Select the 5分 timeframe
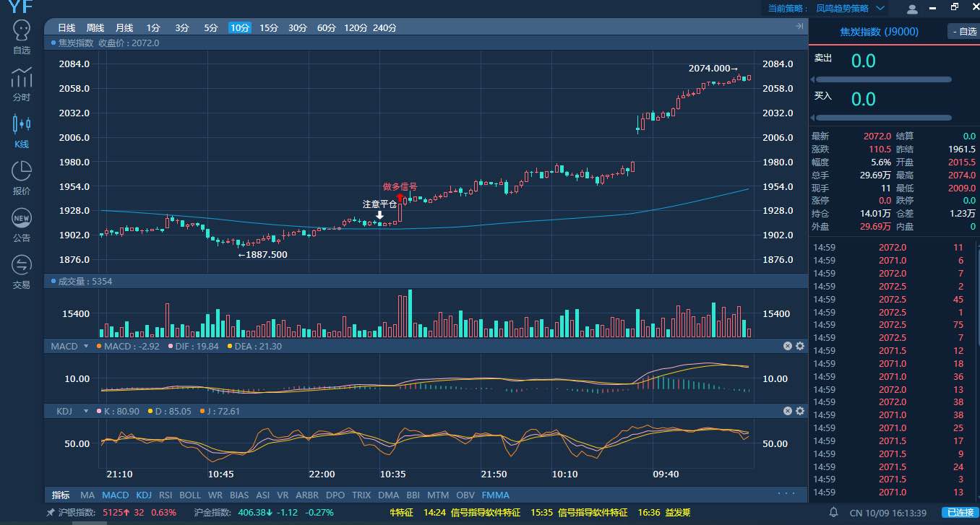Viewport: 980px width, 525px height. pos(211,27)
